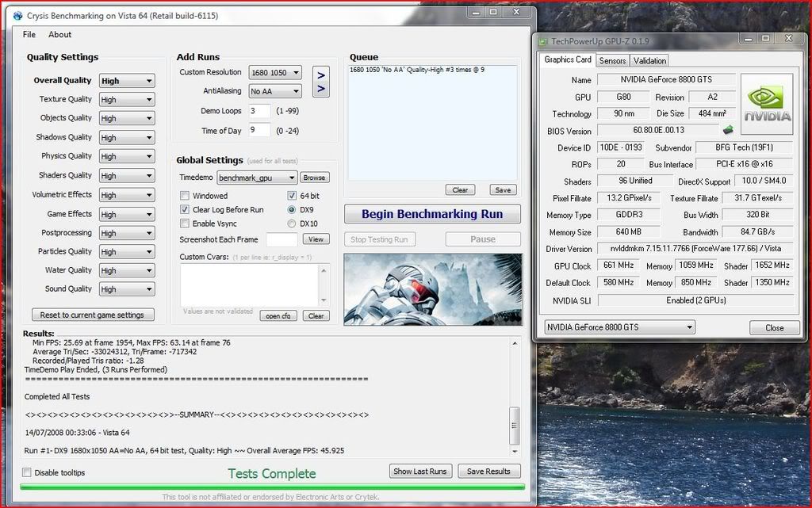Click the NVIDIA logo in GPU-Z
This screenshot has width=812, height=508.
(x=767, y=104)
